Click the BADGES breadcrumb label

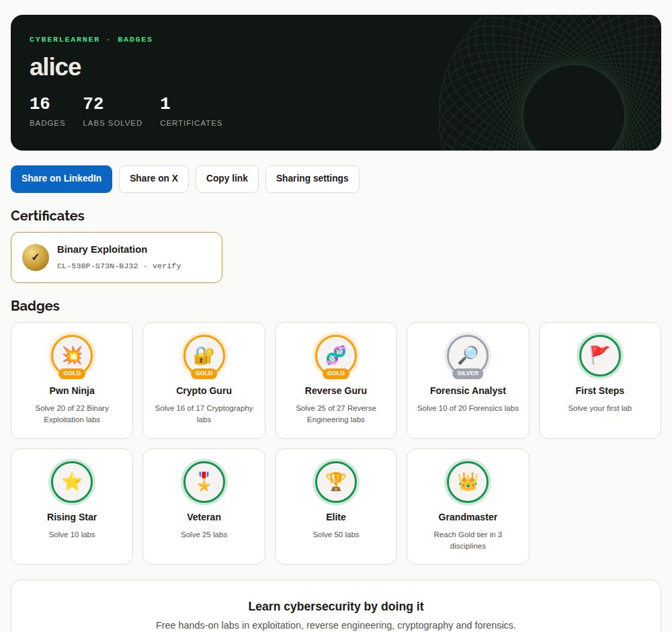[x=135, y=40]
